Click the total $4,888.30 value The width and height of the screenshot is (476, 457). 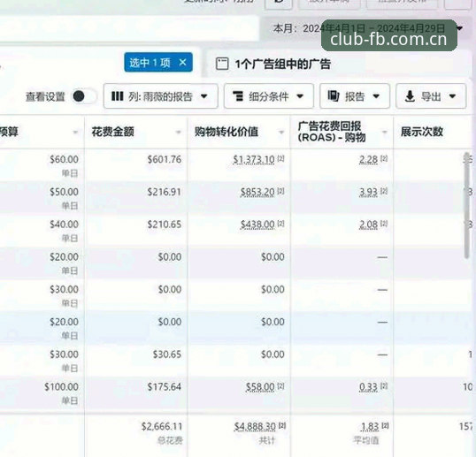pyautogui.click(x=255, y=427)
